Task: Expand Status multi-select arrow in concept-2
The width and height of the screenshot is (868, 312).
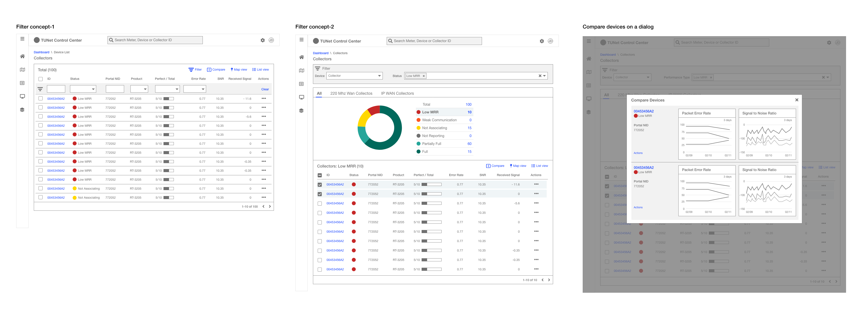Action: click(545, 76)
